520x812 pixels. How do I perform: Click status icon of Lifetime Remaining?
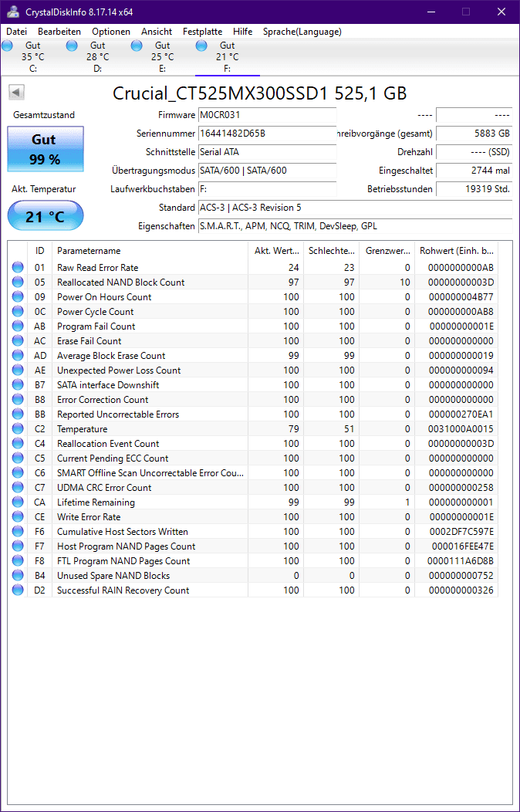18,502
